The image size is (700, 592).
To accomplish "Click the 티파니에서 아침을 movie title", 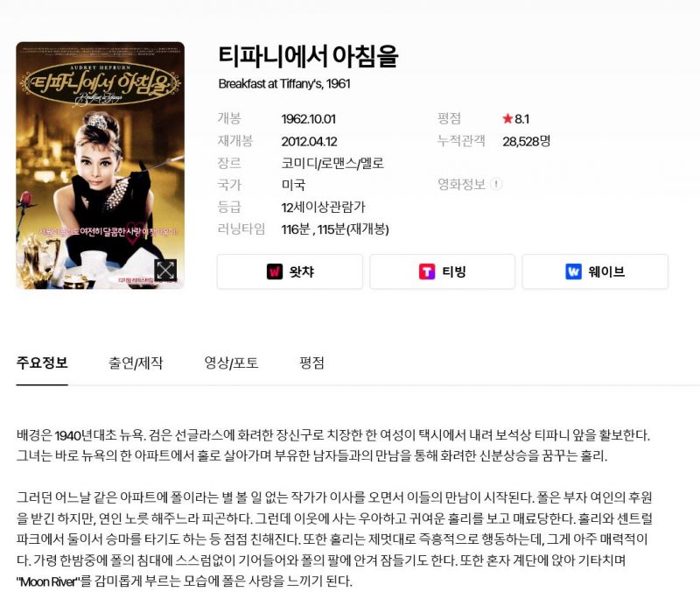I will pos(308,56).
